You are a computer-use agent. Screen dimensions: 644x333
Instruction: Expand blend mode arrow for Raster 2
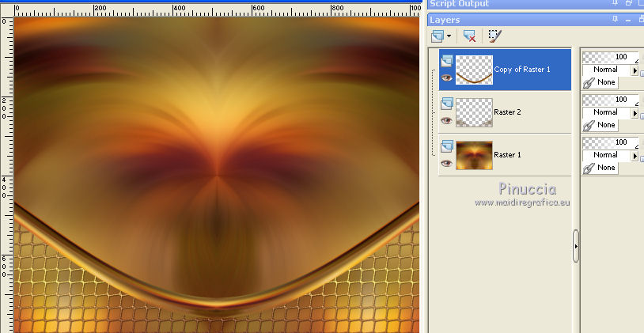pos(635,113)
